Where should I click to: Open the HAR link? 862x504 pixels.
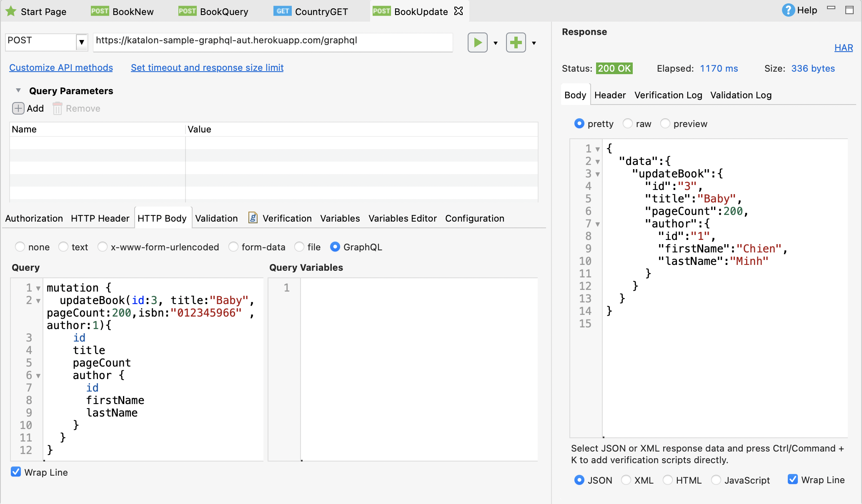coord(843,48)
